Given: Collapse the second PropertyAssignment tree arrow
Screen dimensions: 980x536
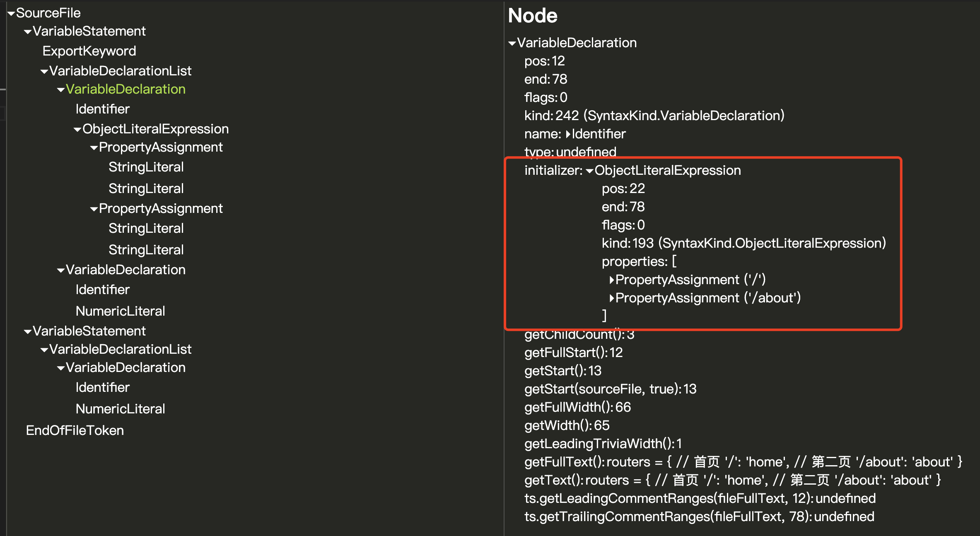Looking at the screenshot, I should 94,209.
